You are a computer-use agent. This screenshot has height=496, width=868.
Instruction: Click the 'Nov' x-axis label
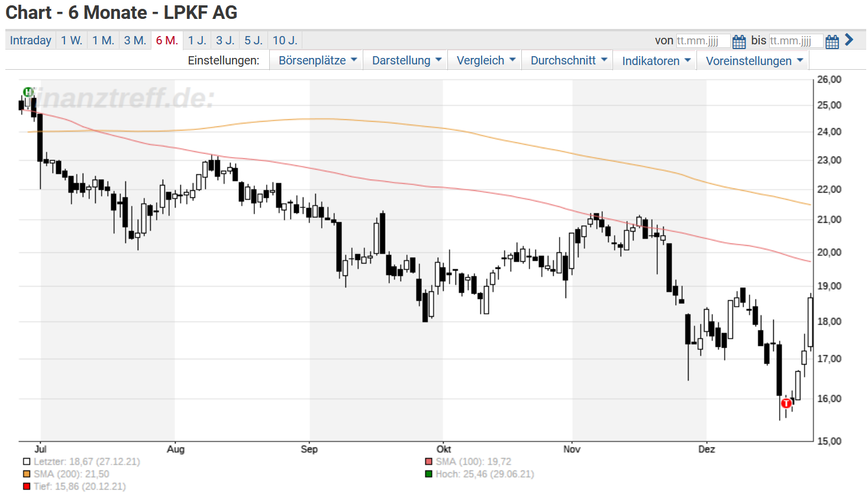click(572, 449)
